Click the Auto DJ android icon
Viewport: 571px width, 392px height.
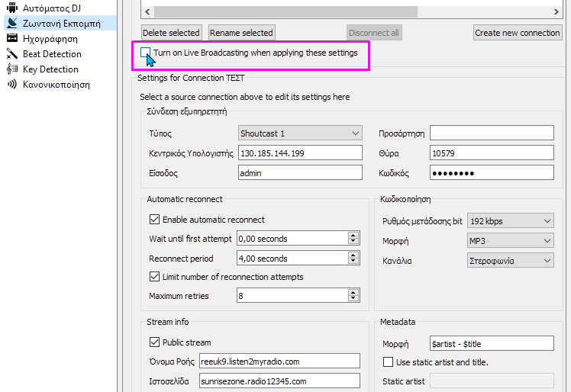click(x=11, y=8)
